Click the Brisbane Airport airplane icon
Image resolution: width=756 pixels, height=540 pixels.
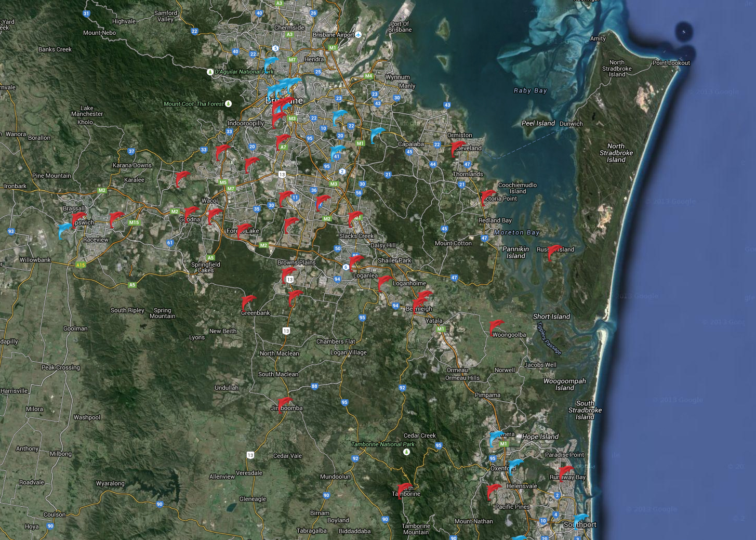358,35
